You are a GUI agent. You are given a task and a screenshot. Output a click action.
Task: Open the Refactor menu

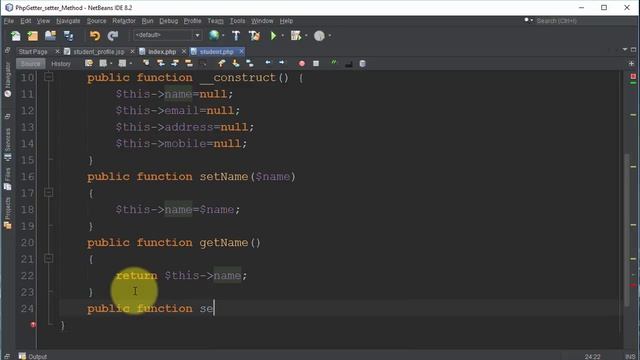point(124,21)
